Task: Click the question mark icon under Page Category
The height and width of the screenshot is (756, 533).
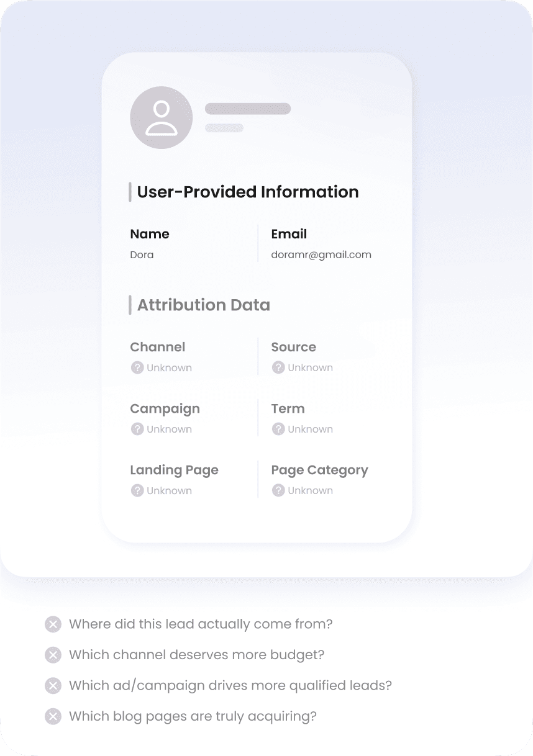Action: pos(278,490)
